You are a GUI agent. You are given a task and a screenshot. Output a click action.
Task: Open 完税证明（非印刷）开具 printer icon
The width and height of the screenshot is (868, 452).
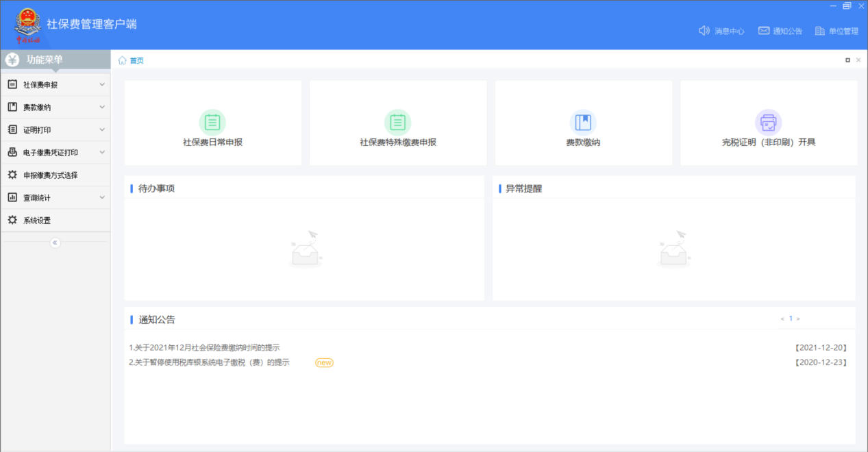768,123
